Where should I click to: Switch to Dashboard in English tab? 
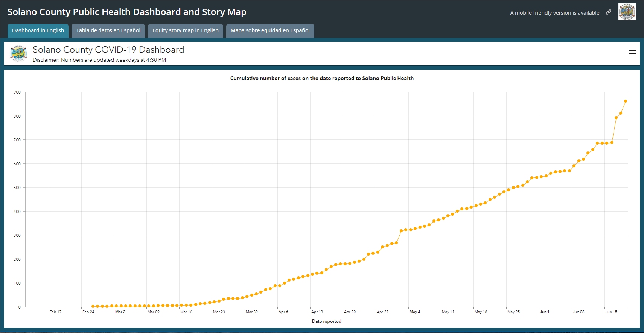point(38,31)
